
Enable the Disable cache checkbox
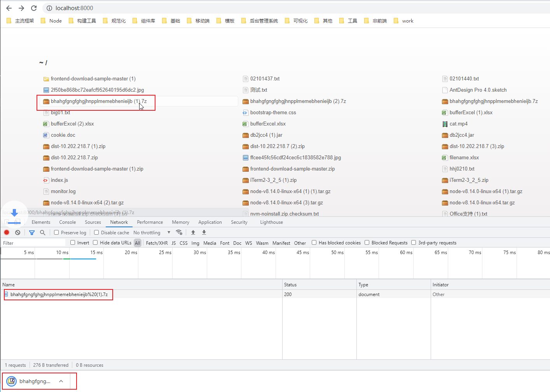pyautogui.click(x=96, y=232)
